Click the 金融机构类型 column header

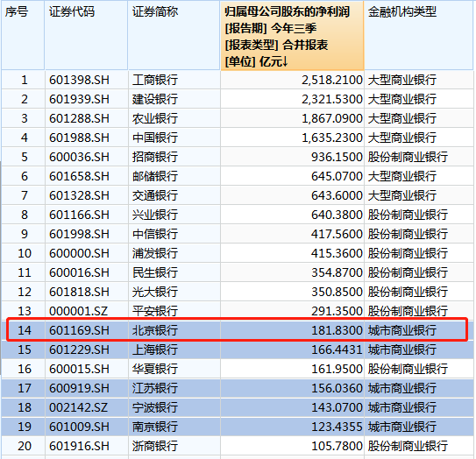pyautogui.click(x=419, y=35)
